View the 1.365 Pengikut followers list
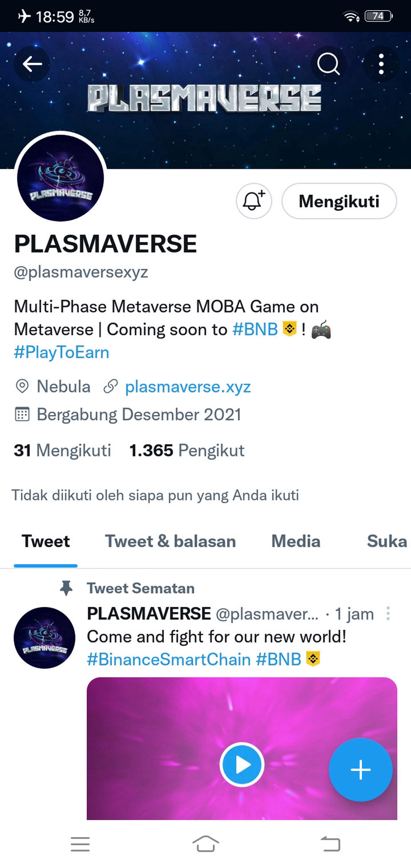This screenshot has width=411, height=868. 187,450
